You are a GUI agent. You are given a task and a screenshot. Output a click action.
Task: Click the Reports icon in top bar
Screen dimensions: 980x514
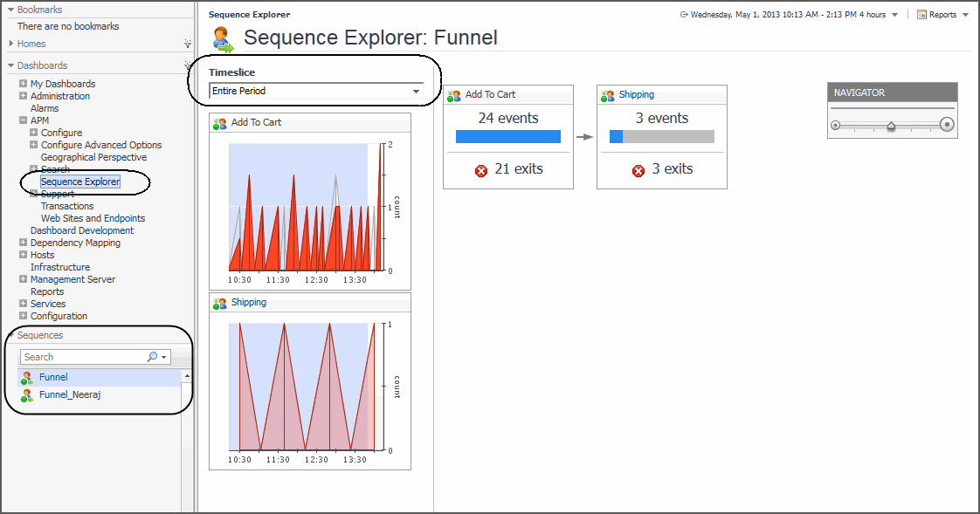point(921,15)
